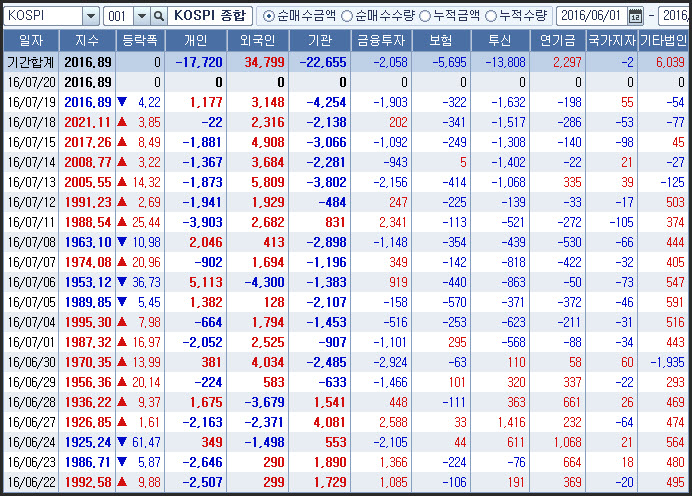Click index 1991.23 on 16/07/12
692x496 pixels.
coord(88,202)
